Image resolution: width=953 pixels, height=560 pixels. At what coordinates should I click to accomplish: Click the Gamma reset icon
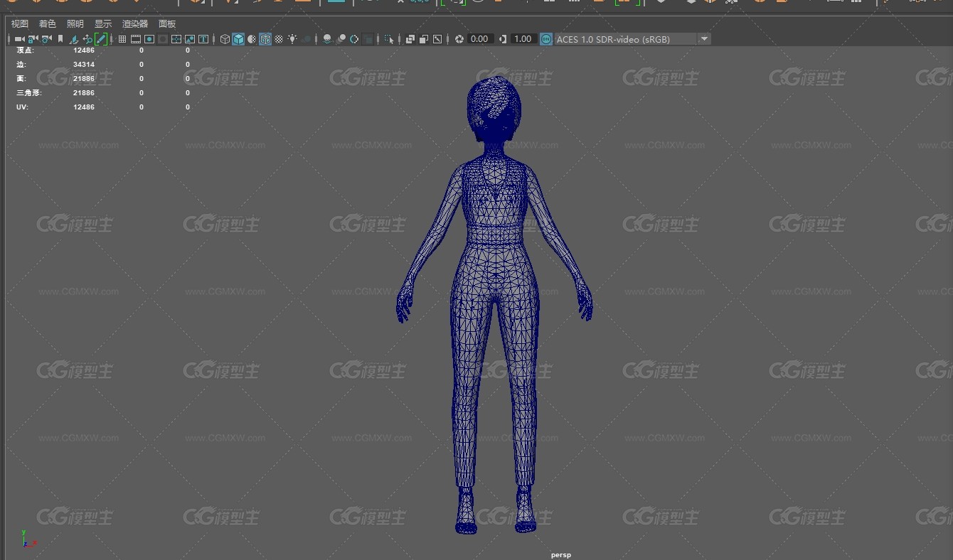coord(503,39)
